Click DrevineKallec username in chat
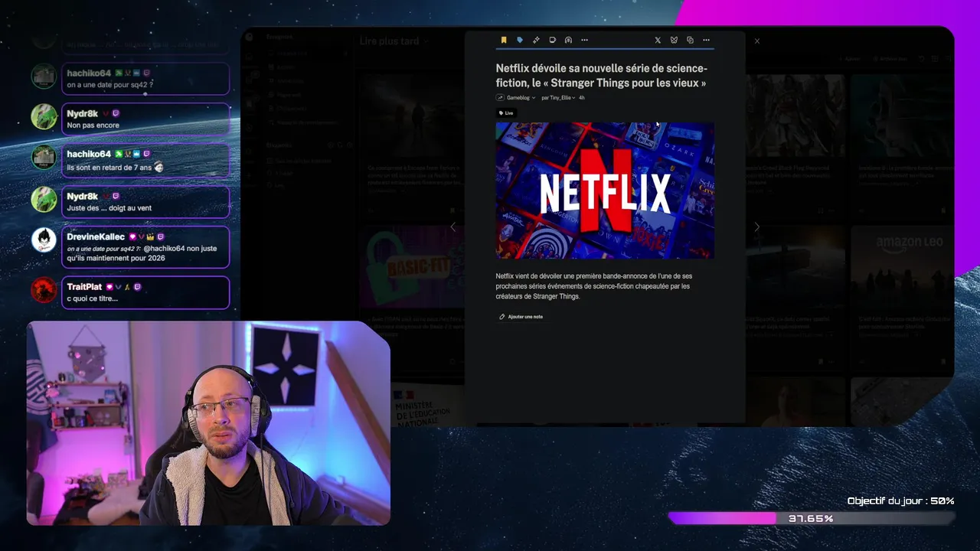 (96, 237)
